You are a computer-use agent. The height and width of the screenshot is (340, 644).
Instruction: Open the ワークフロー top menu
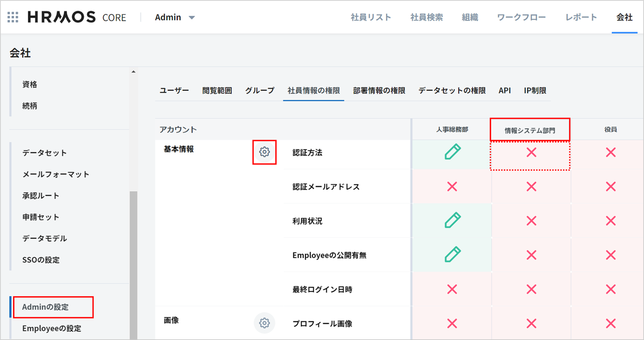point(521,17)
